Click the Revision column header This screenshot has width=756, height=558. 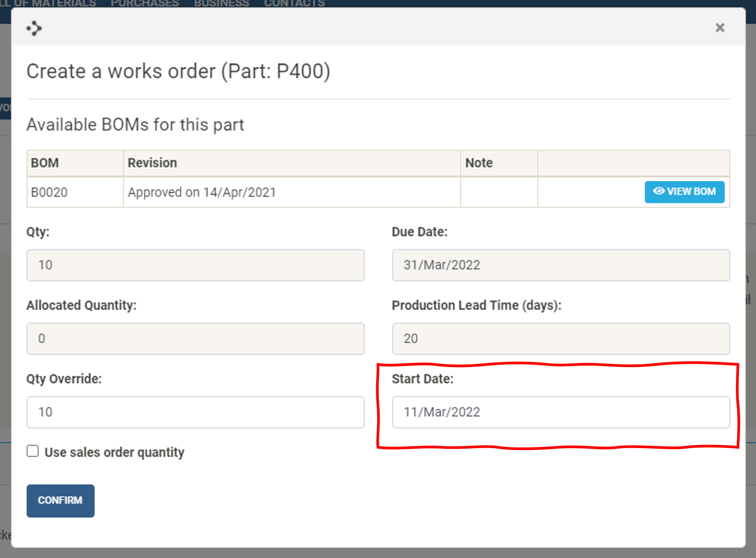tap(152, 163)
